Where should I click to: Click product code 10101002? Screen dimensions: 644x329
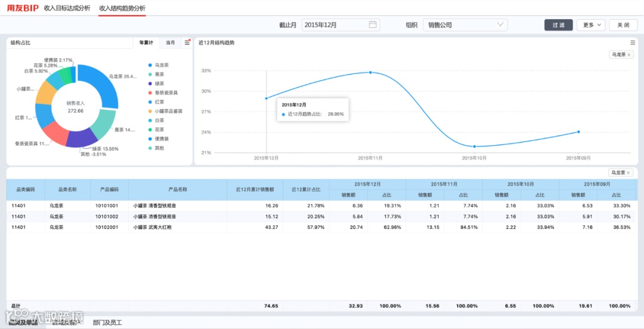[106, 216]
